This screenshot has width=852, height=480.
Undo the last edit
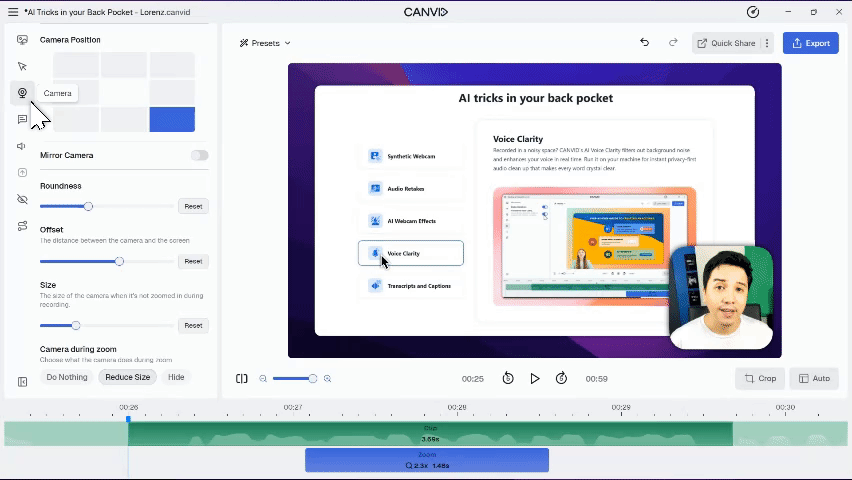[644, 42]
